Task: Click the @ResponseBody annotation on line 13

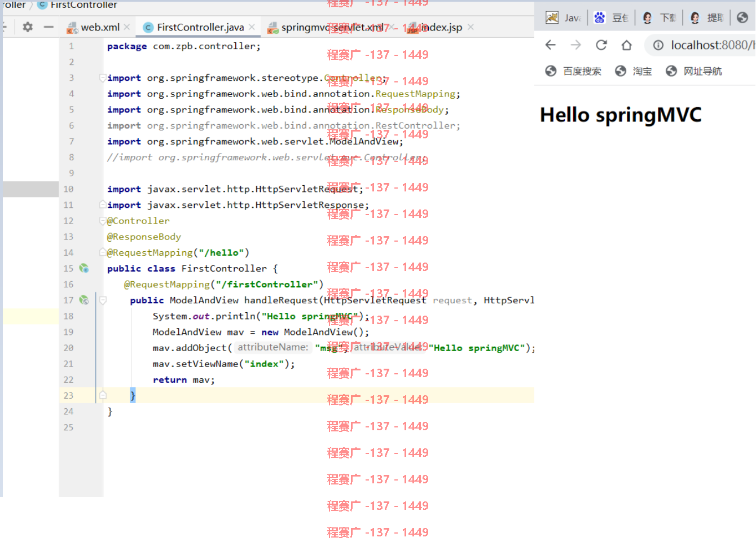Action: (x=144, y=237)
